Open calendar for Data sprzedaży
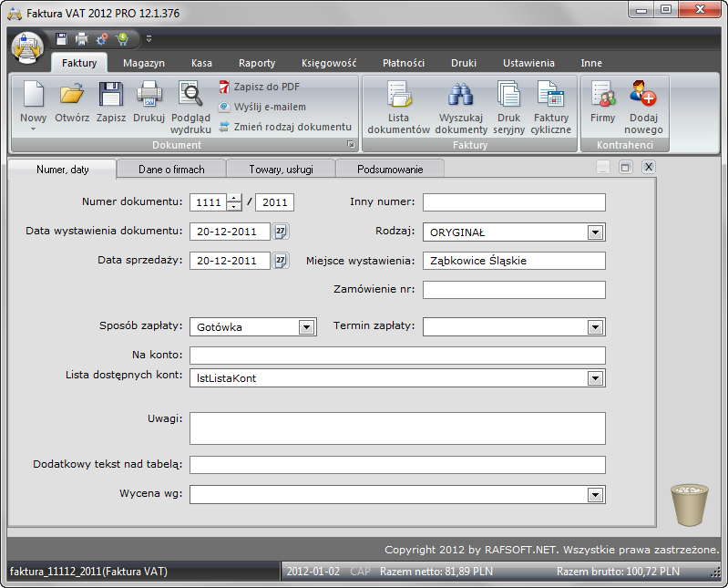The width and height of the screenshot is (728, 588). pos(281,261)
